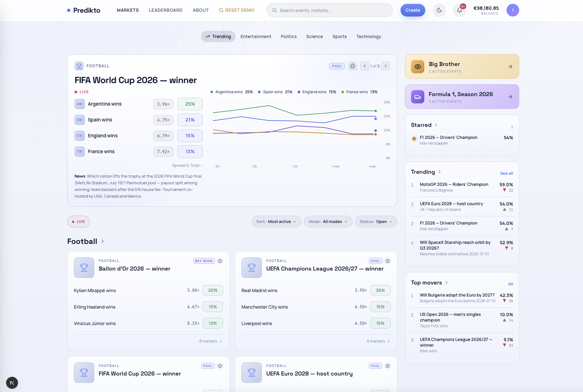The width and height of the screenshot is (583, 392).
Task: Click Formula 1 car icon
Action: 418,97
